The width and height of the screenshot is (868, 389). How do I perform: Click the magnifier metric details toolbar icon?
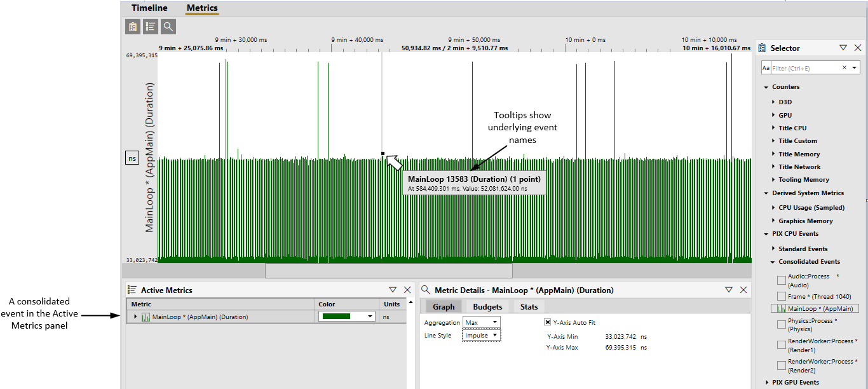168,27
